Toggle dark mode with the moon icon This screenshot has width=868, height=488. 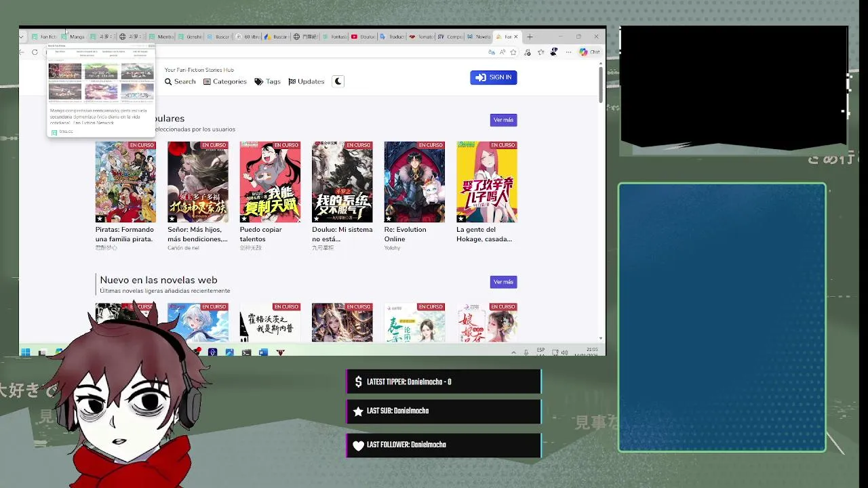338,81
